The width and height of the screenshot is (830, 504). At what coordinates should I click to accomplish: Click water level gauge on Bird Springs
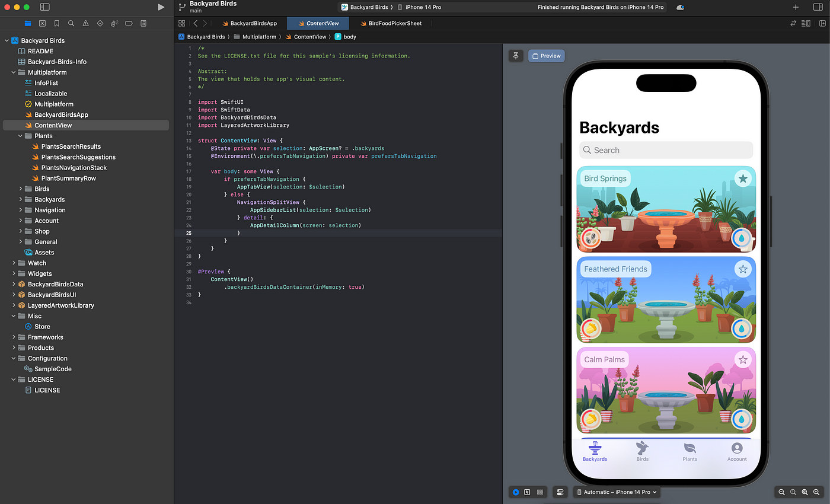click(x=741, y=238)
